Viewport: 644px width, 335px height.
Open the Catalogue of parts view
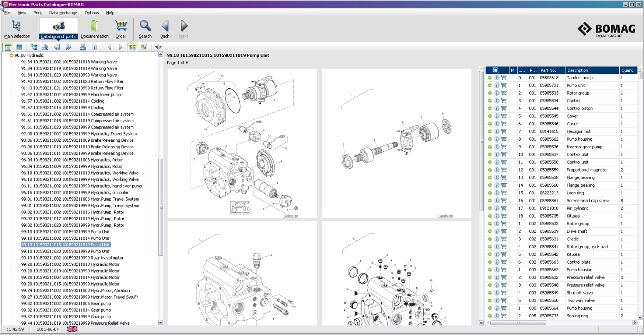[x=58, y=29]
